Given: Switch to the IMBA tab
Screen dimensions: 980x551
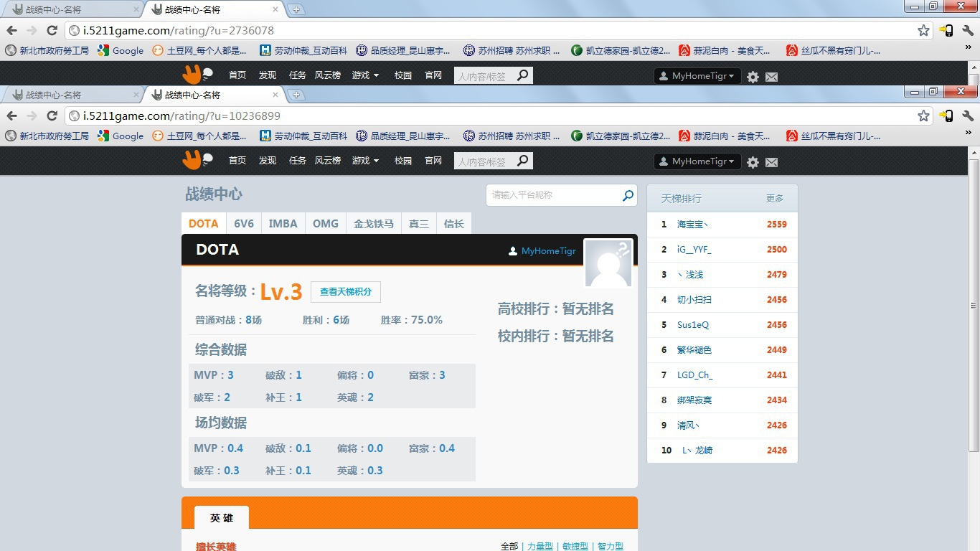Looking at the screenshot, I should (283, 223).
